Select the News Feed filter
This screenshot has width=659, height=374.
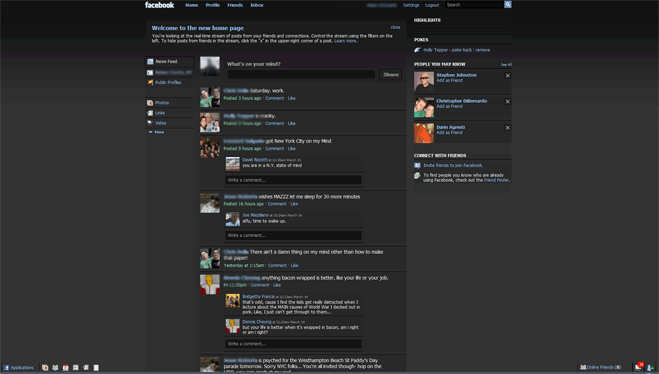coord(170,61)
